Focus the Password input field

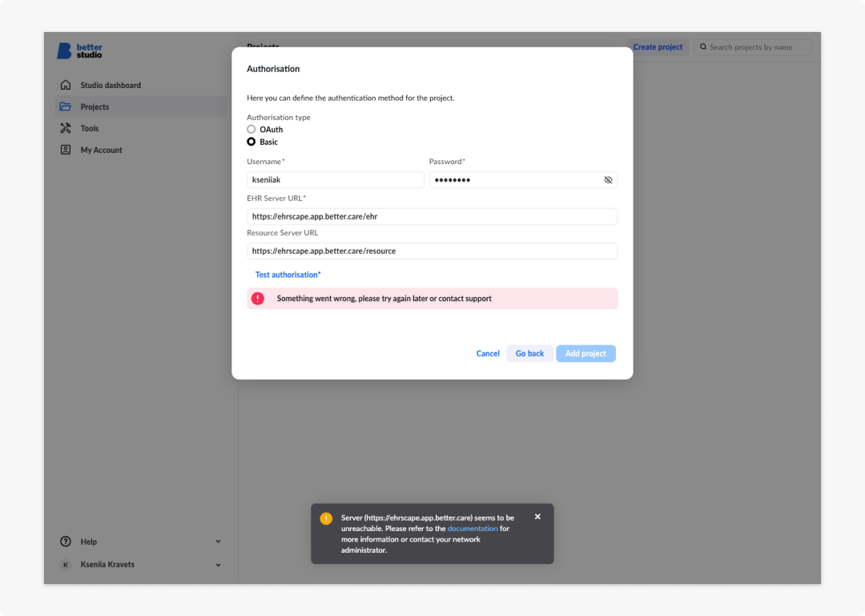[523, 180]
